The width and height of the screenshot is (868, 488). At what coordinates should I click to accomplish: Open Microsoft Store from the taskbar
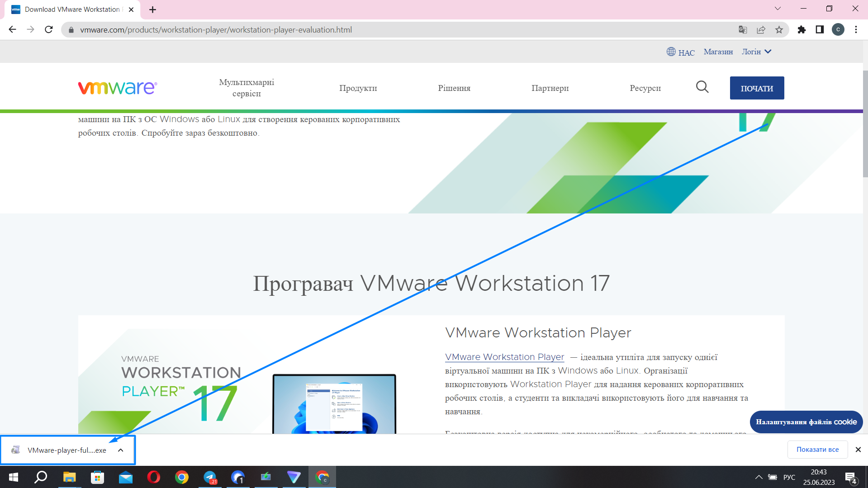(97, 477)
